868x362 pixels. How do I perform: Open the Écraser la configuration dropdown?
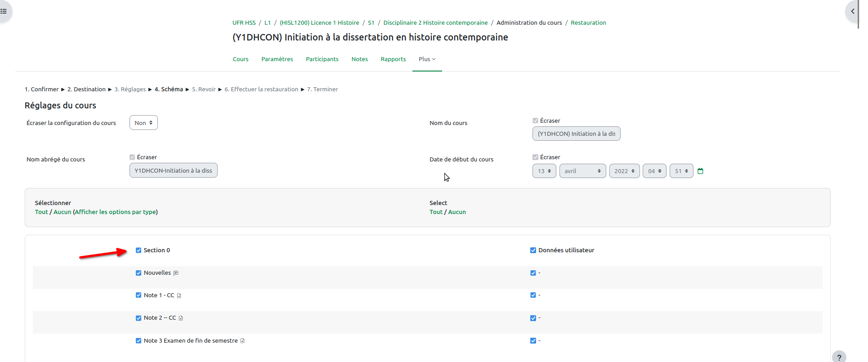tap(143, 123)
